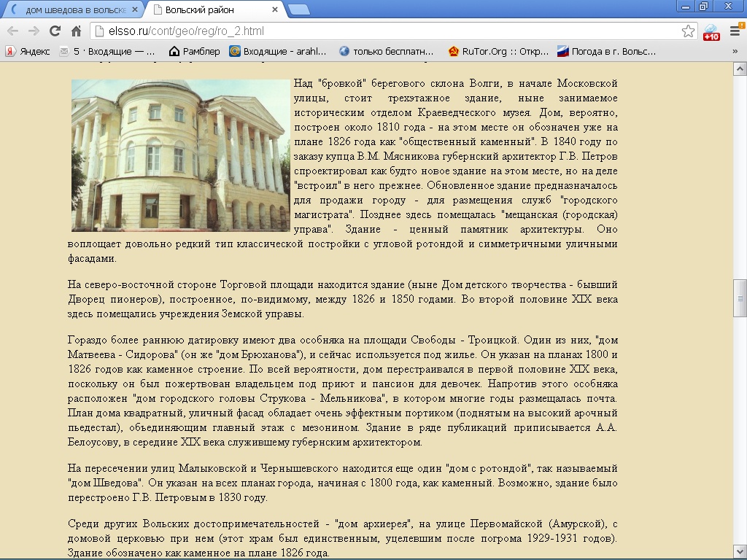
Task: Click the browser back arrow
Action: coord(12,31)
